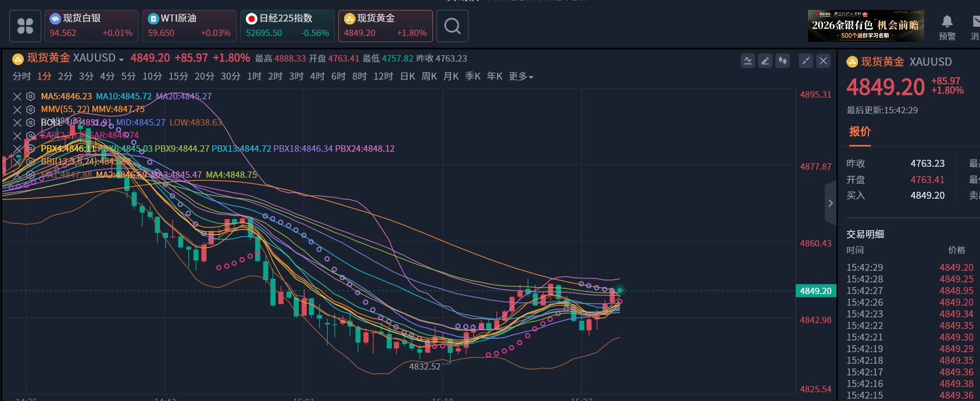The width and height of the screenshot is (980, 401).
Task: Open the 现货白银 ticker card
Action: coord(91,26)
